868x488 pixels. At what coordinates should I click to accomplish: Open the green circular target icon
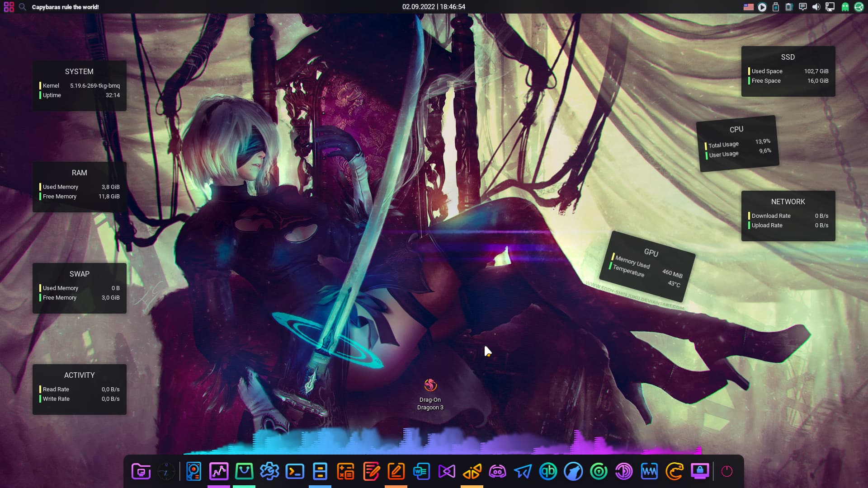coord(599,472)
